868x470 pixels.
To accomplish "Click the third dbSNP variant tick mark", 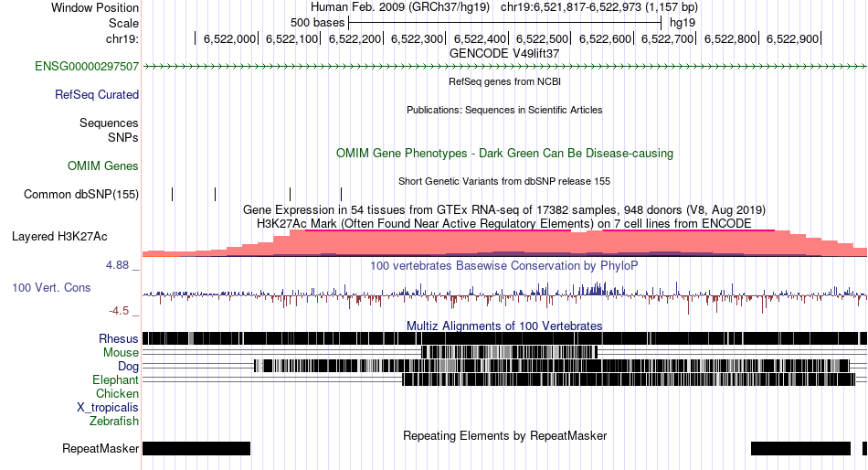I will point(290,194).
